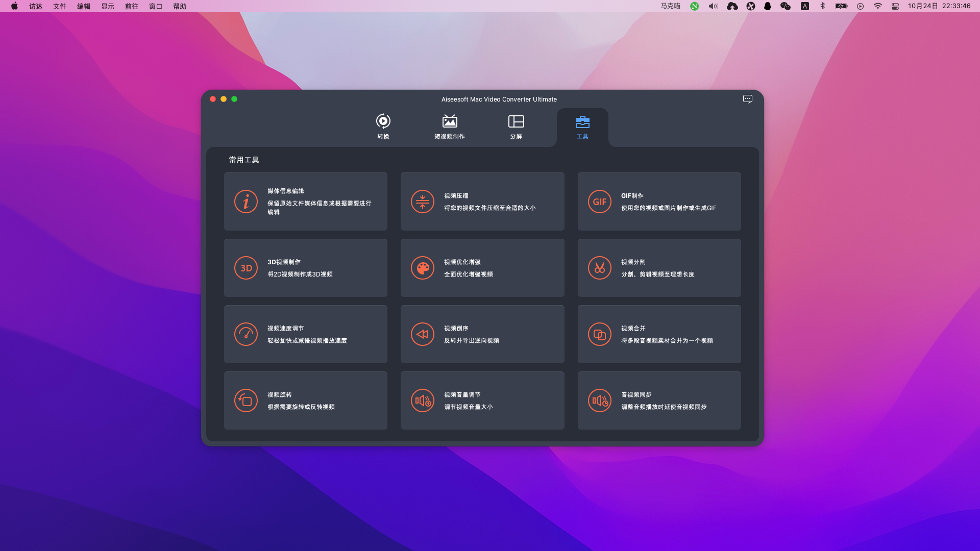980x551 pixels.
Task: Select the 3D video maker icon
Action: coord(246,268)
